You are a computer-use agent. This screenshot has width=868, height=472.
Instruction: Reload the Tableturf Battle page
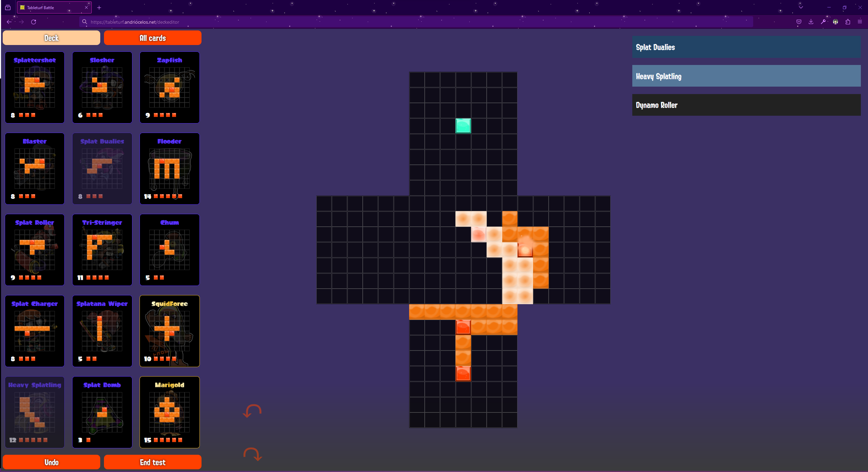[x=34, y=22]
